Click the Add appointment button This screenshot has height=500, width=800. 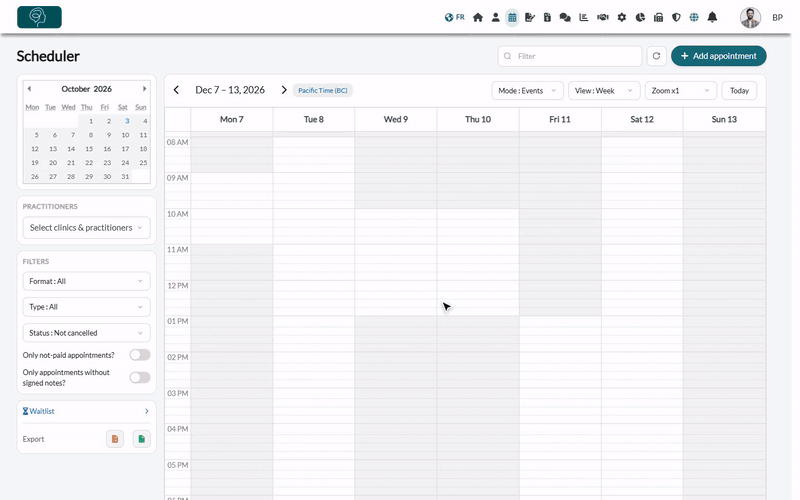[718, 56]
